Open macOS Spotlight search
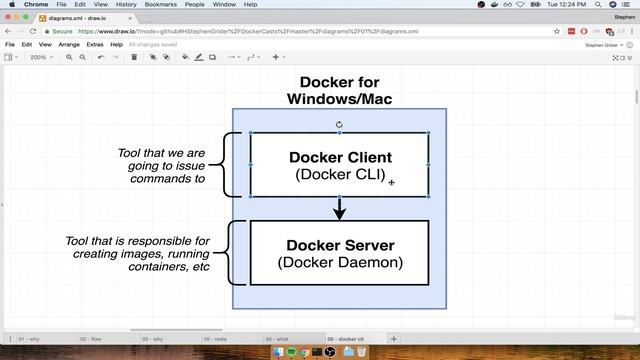 coord(598,4)
